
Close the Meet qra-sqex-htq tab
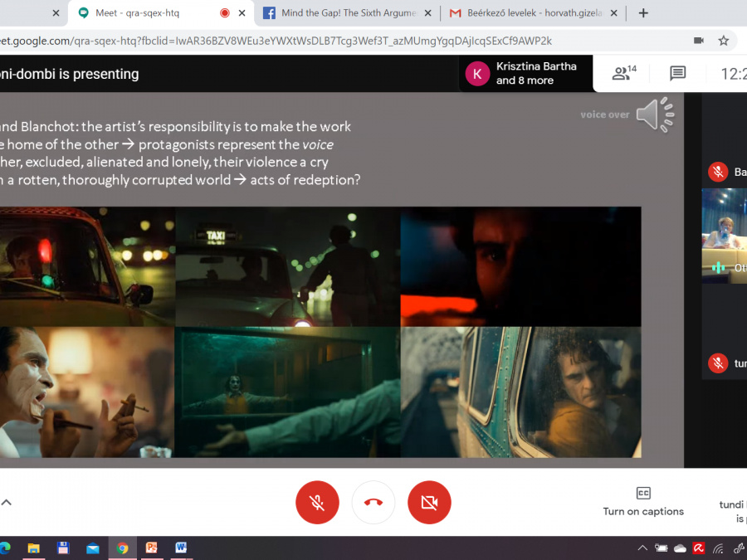click(243, 13)
